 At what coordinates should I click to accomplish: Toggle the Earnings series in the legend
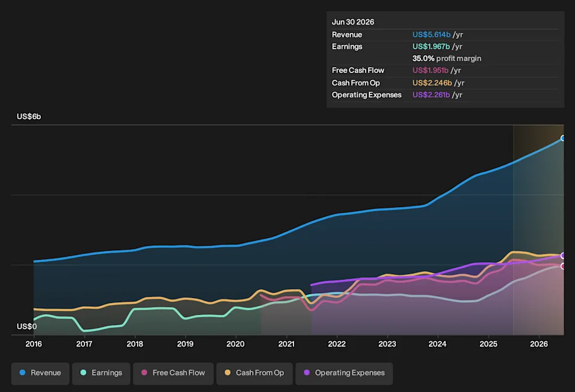[x=101, y=373]
